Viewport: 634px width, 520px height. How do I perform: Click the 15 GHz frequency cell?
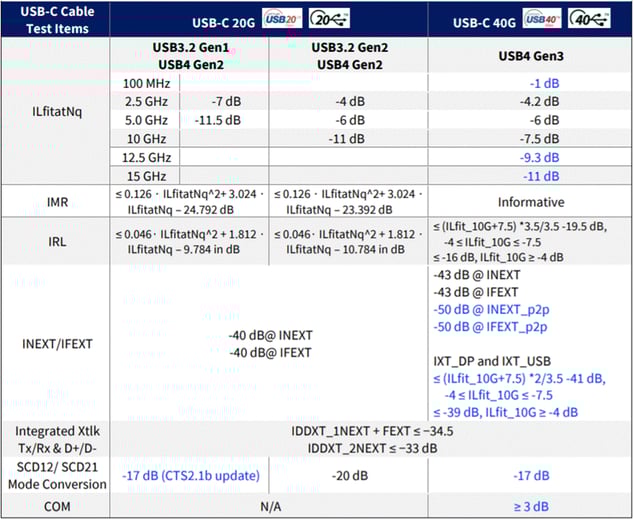(146, 176)
